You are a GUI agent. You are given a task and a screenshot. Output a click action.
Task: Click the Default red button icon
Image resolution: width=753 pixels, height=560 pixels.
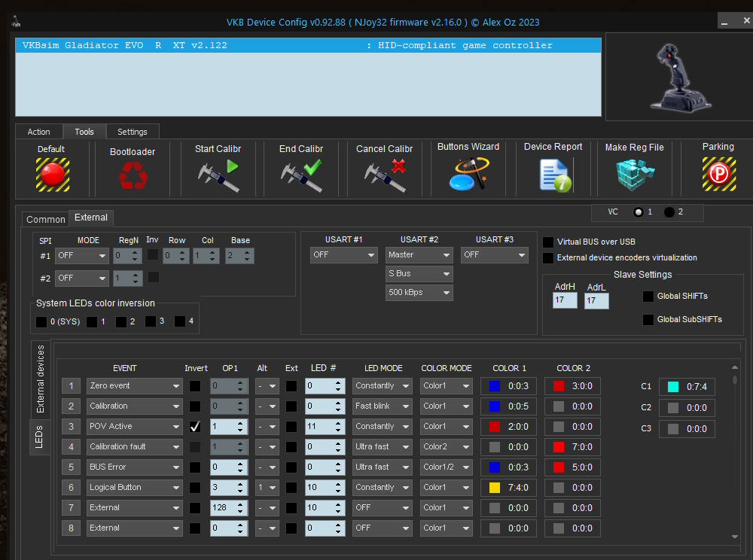click(52, 175)
